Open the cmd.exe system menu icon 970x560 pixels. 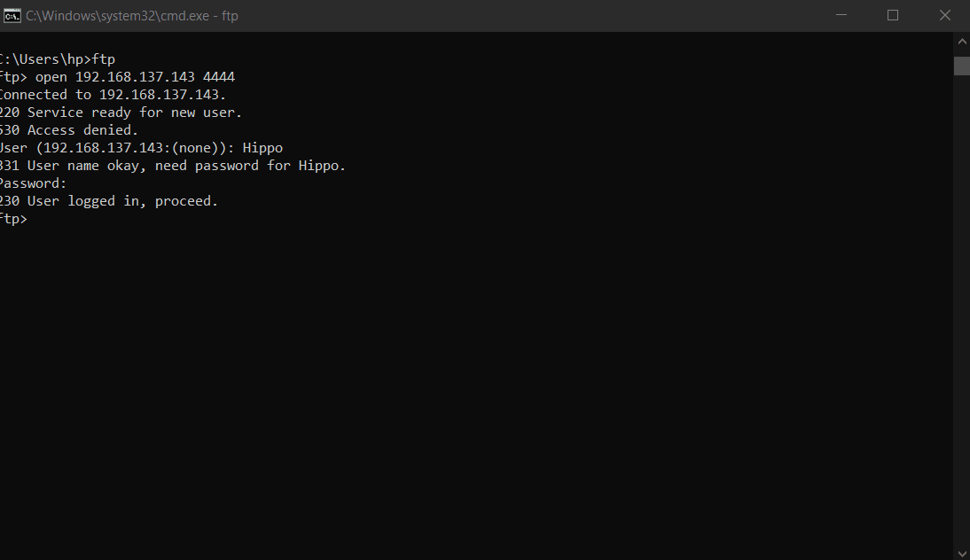click(12, 15)
